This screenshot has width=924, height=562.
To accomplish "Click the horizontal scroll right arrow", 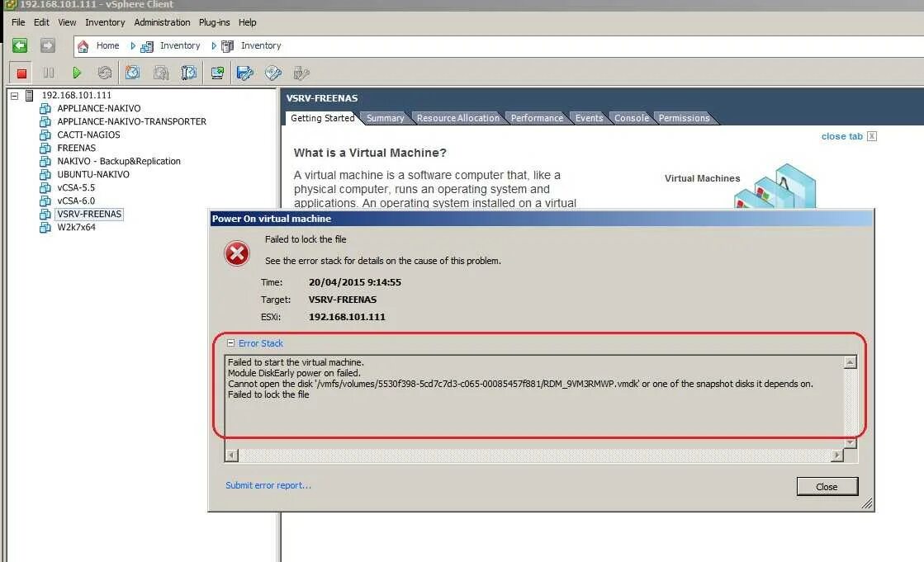I will (836, 456).
